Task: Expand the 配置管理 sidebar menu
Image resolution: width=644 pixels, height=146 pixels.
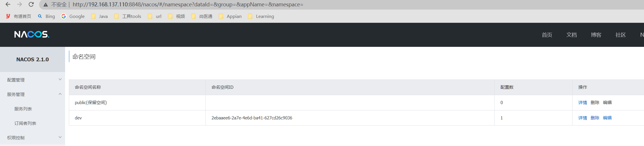Action: tap(32, 80)
